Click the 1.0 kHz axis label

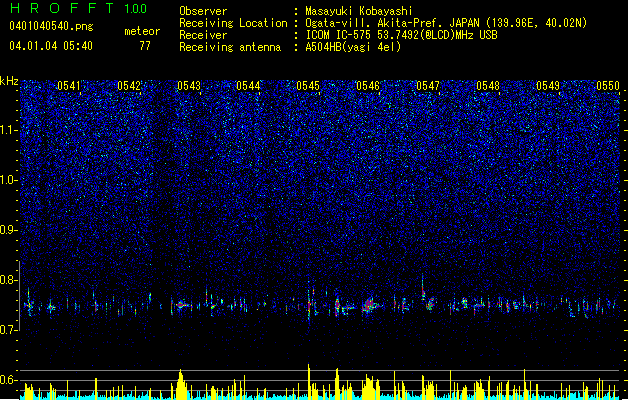click(9, 180)
